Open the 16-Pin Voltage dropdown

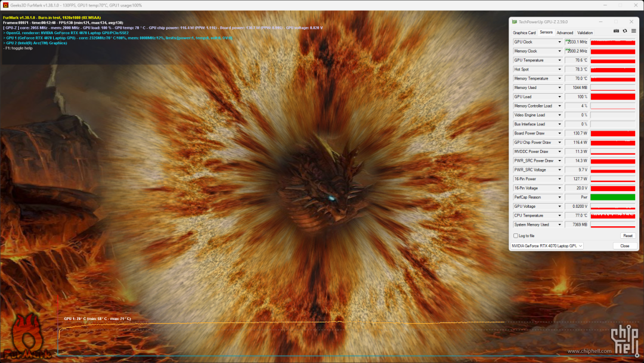click(x=559, y=188)
